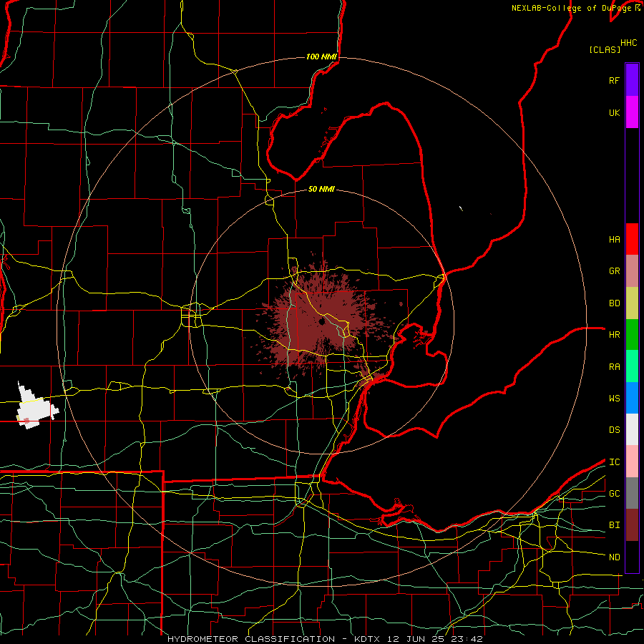
Task: Click the 50 NMI range ring label
Action: [321, 189]
